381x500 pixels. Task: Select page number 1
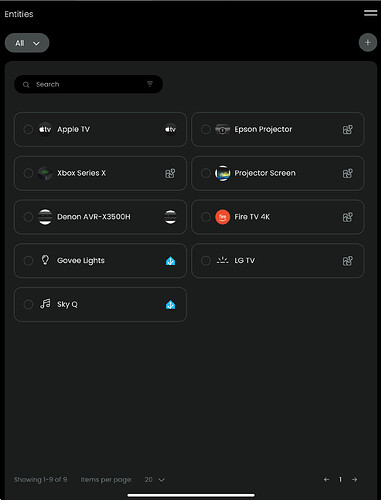(x=340, y=479)
